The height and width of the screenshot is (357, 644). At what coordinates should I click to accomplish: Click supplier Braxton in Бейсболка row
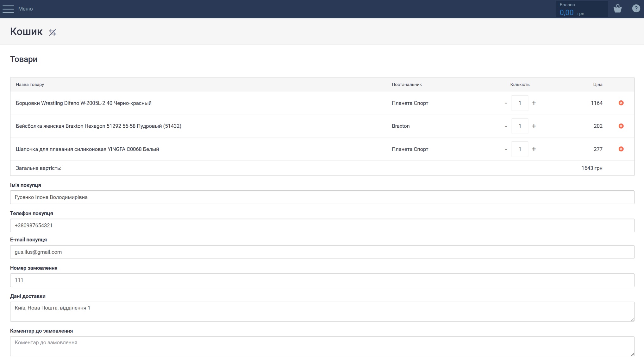(x=401, y=126)
